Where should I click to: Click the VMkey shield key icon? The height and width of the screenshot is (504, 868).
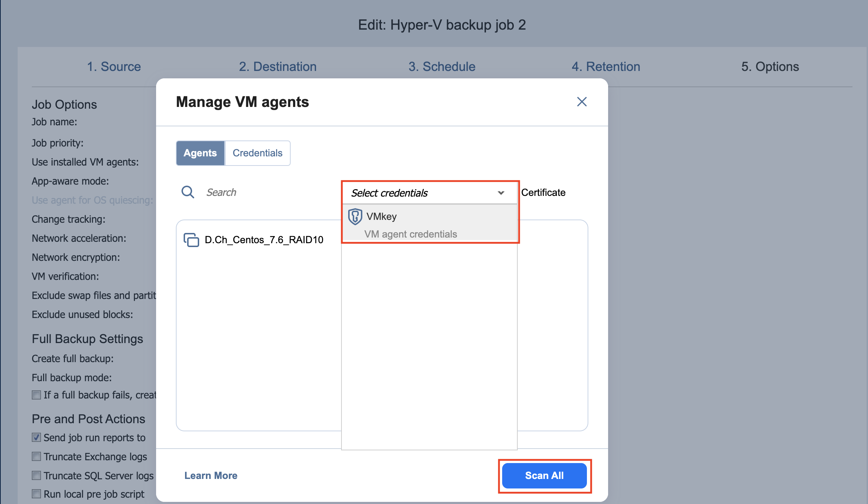tap(355, 216)
